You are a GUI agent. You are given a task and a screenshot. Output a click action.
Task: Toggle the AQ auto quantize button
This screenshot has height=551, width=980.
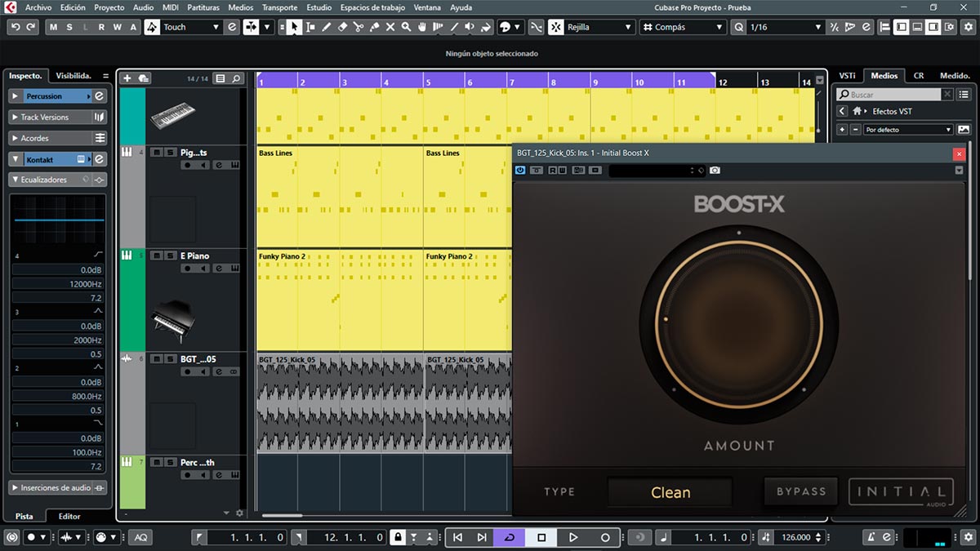click(140, 537)
